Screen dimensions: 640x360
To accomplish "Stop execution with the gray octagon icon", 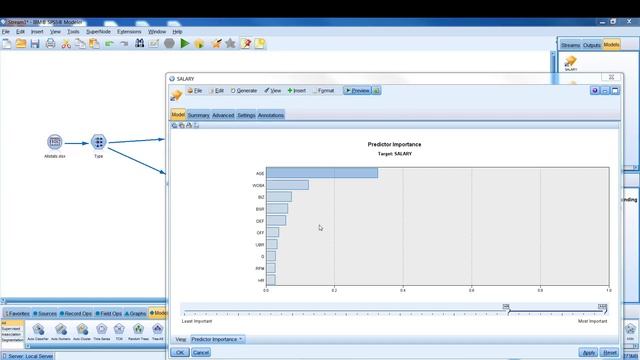I will pos(169,43).
